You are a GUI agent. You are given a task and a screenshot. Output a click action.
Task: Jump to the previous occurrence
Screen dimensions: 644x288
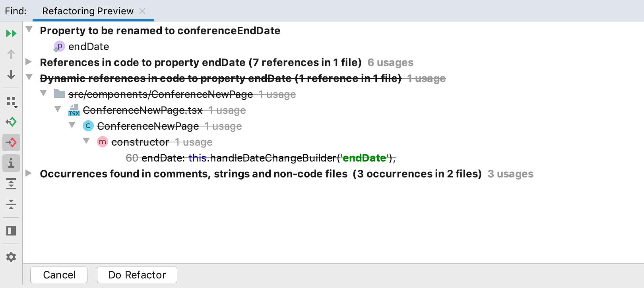click(x=11, y=54)
